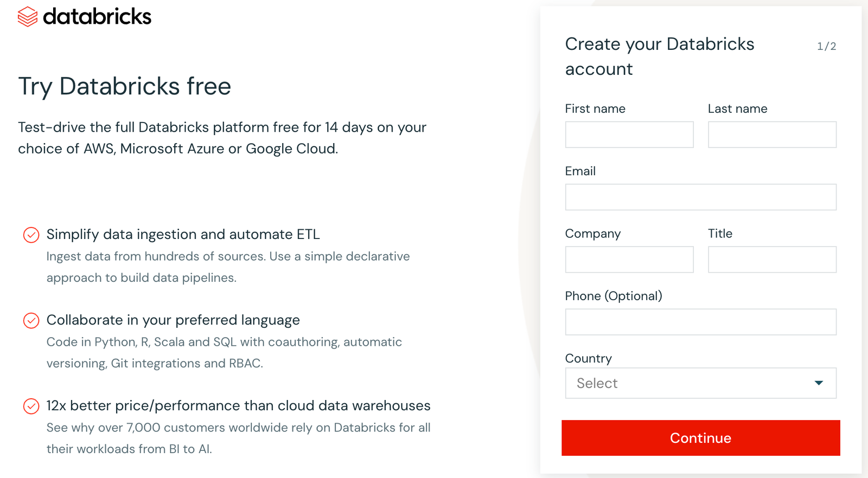Click into the Company field

(x=629, y=260)
